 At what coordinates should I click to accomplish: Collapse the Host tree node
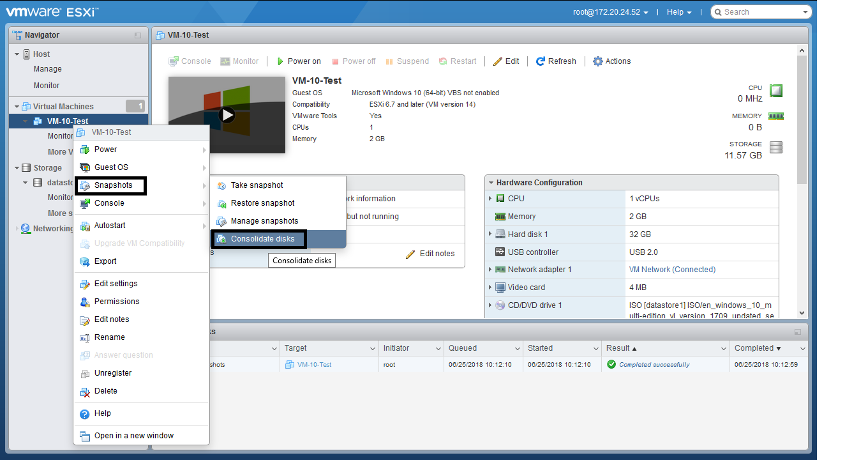pyautogui.click(x=17, y=54)
